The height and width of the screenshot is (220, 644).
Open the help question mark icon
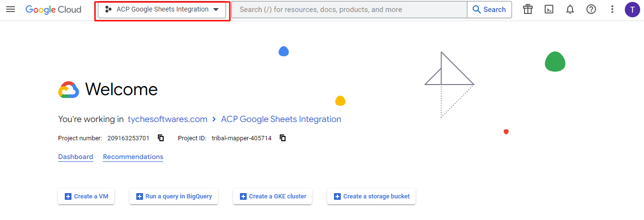tap(591, 10)
